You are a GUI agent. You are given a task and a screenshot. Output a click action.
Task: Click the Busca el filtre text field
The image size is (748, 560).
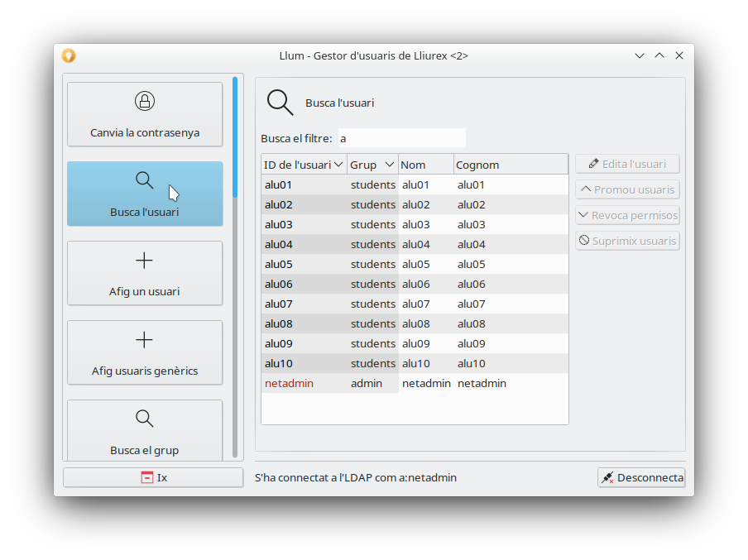(x=401, y=138)
